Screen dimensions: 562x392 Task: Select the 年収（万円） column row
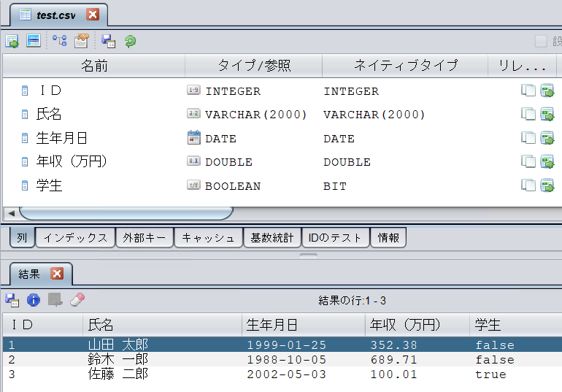click(x=282, y=162)
